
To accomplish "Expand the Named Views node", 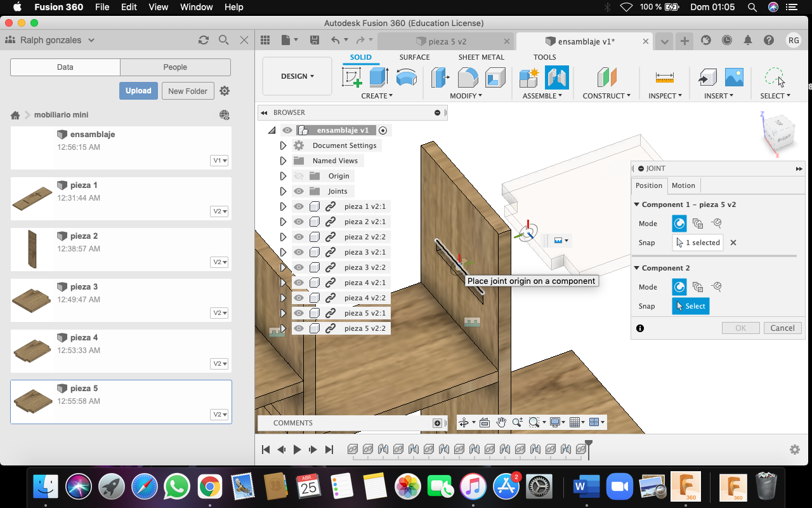I will [x=284, y=161].
